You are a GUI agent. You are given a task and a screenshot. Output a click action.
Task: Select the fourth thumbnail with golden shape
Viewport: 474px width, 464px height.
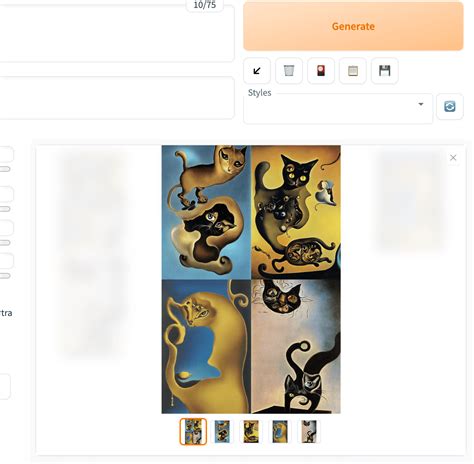[281, 433]
